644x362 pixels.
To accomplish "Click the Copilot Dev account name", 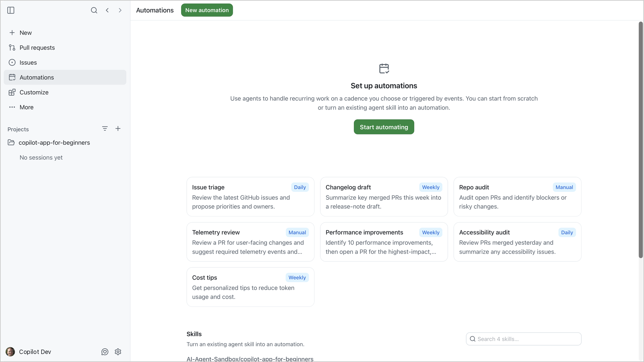I will 35,352.
